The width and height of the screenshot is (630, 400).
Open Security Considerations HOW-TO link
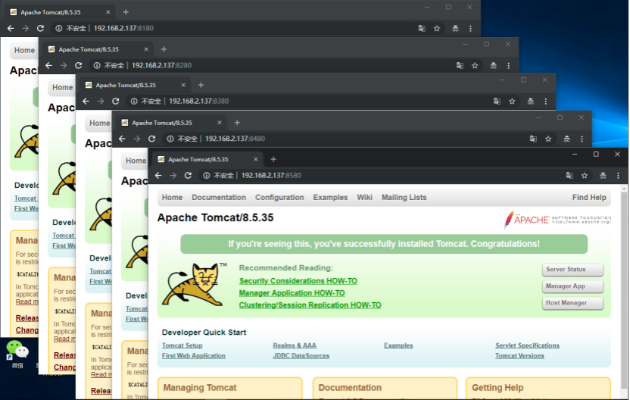298,281
